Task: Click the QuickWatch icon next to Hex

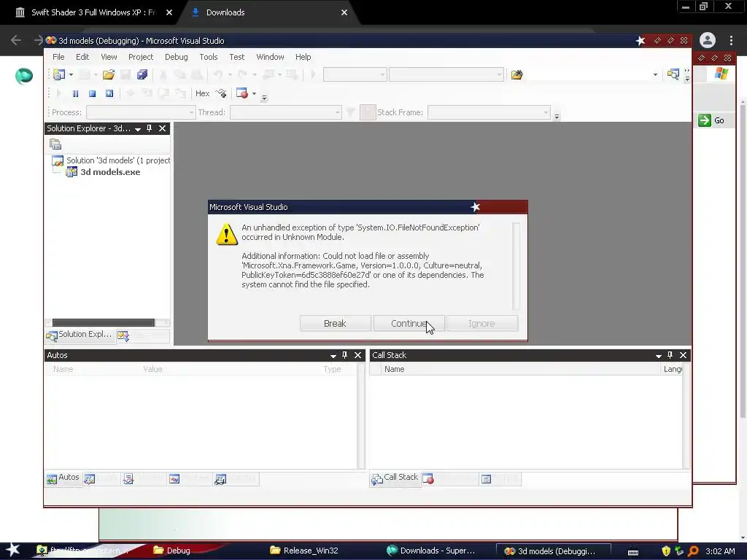Action: 221,93
